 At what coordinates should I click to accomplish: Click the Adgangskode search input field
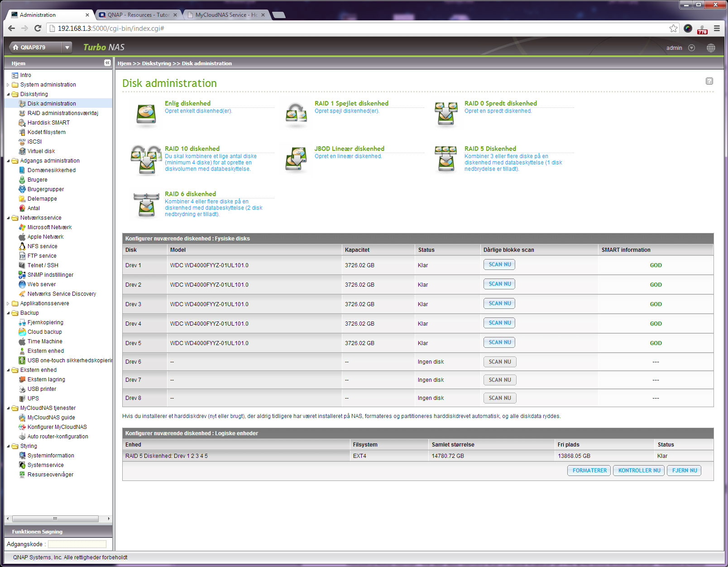77,544
